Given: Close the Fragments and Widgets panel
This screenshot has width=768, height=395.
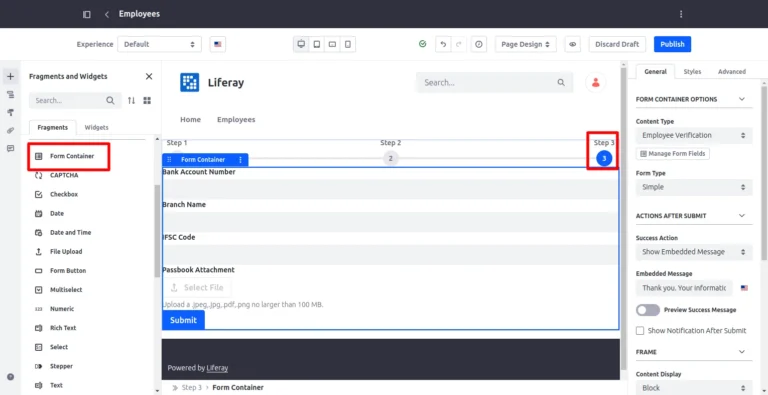Looking at the screenshot, I should pos(149,76).
